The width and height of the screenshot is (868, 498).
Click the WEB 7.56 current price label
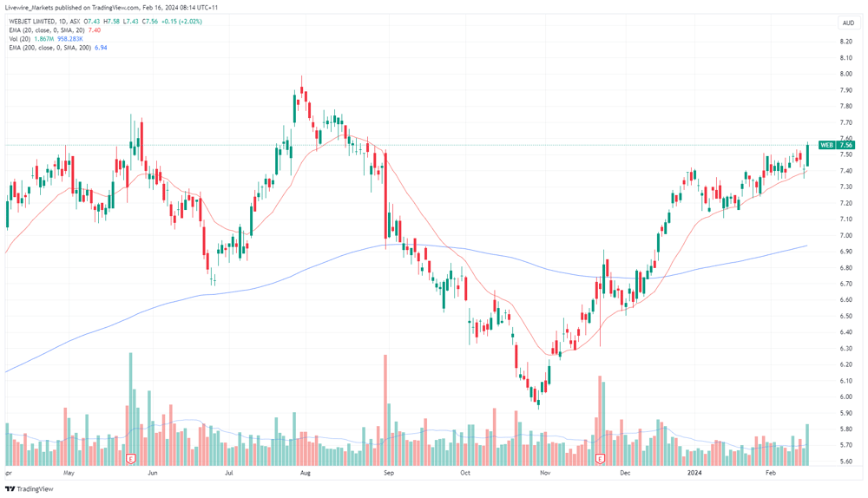coord(837,145)
